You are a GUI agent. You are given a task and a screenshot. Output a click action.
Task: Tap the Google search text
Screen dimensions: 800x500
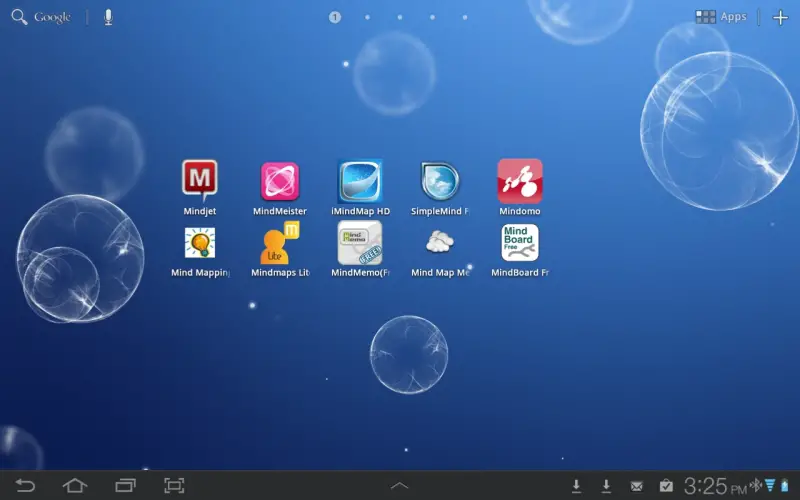pyautogui.click(x=52, y=17)
